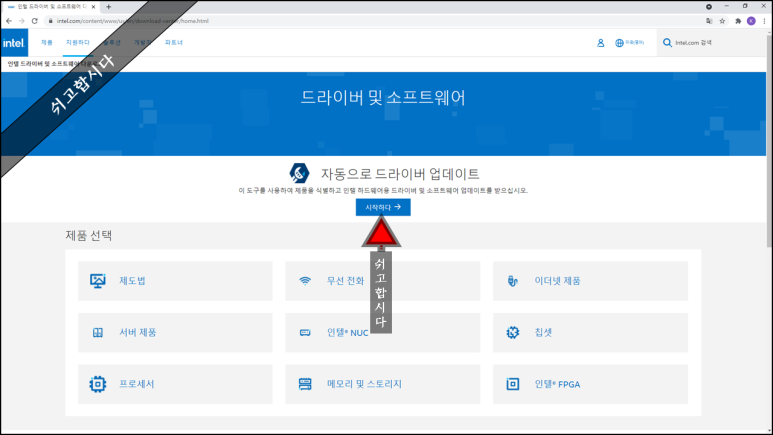This screenshot has width=773, height=435.
Task: Open the 이더넷 제품 product card
Action: point(590,281)
